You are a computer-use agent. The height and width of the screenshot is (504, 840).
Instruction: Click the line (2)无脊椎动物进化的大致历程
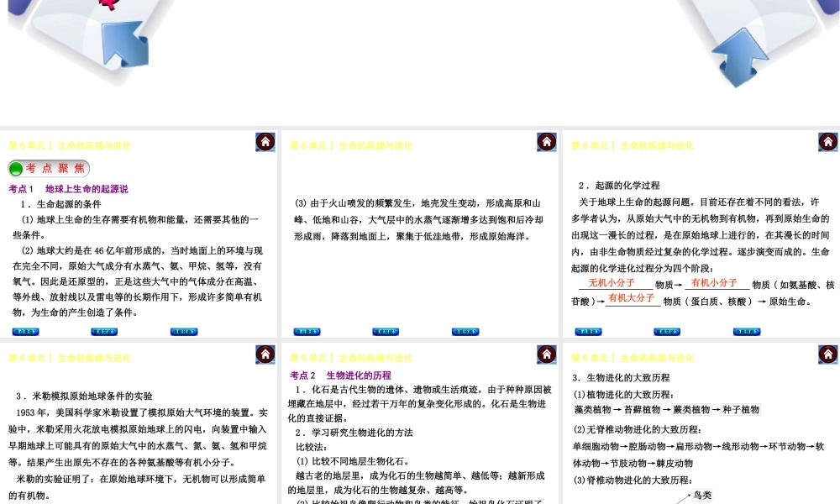point(638,429)
